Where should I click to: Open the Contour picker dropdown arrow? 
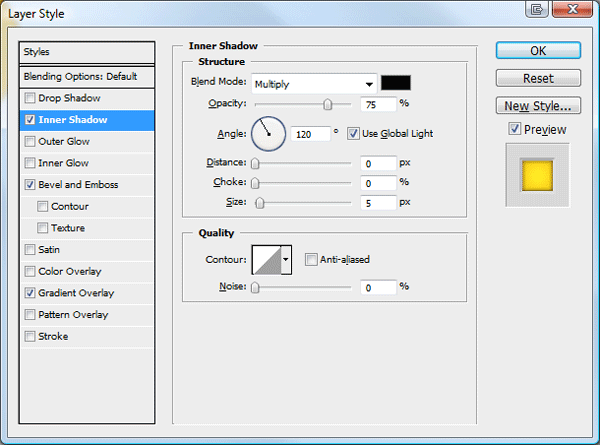[x=286, y=260]
